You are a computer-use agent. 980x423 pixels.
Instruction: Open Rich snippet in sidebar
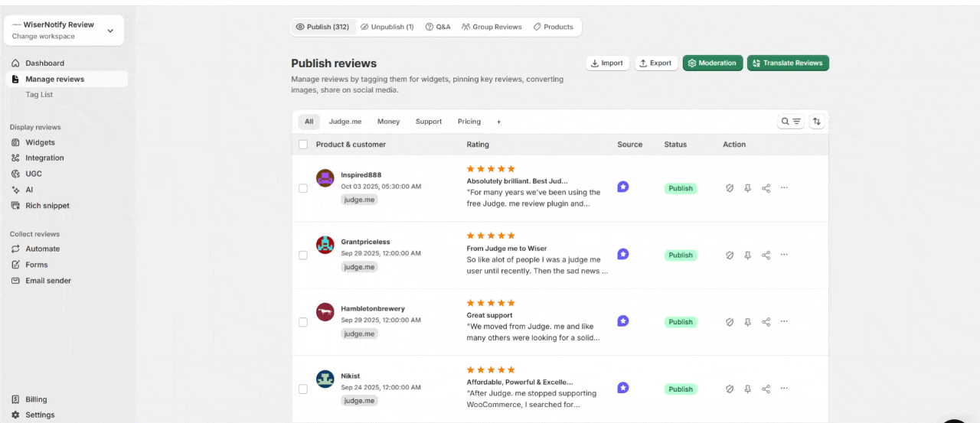click(x=47, y=206)
